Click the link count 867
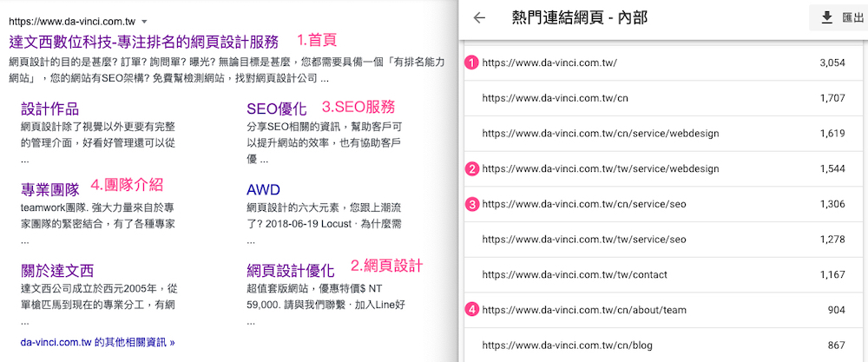 click(x=837, y=346)
